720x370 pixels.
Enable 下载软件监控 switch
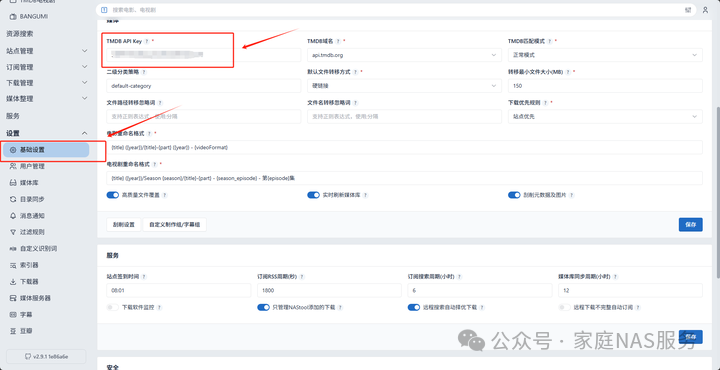pos(112,308)
